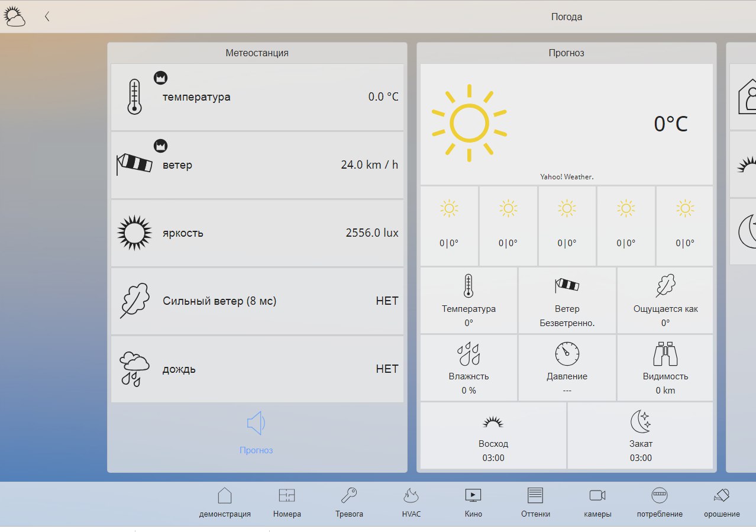Screen dimensions: 756x532
Task: Click the water drops icon above Влажнсть
Action: tap(469, 353)
